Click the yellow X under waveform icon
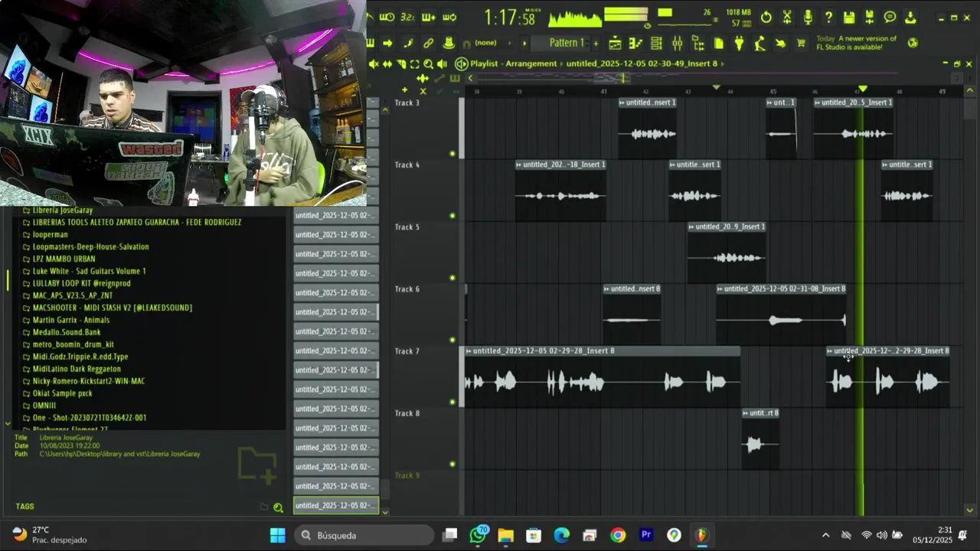This screenshot has height=551, width=980. [423, 91]
